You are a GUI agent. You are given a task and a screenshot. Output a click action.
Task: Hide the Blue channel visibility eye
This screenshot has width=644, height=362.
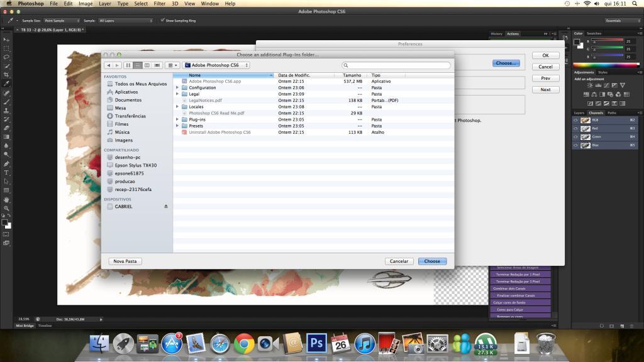click(x=575, y=145)
